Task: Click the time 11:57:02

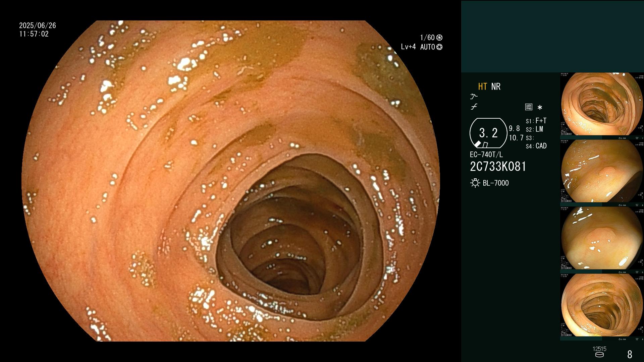Action: point(34,34)
